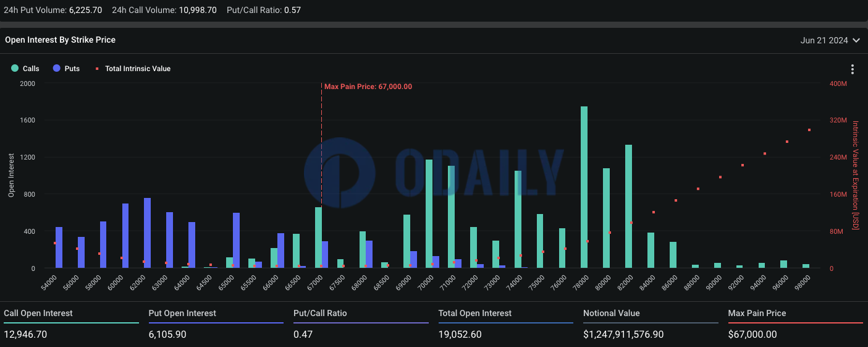The width and height of the screenshot is (868, 347).
Task: Click the red intrinsic value dot above 98000
Action: tap(809, 130)
